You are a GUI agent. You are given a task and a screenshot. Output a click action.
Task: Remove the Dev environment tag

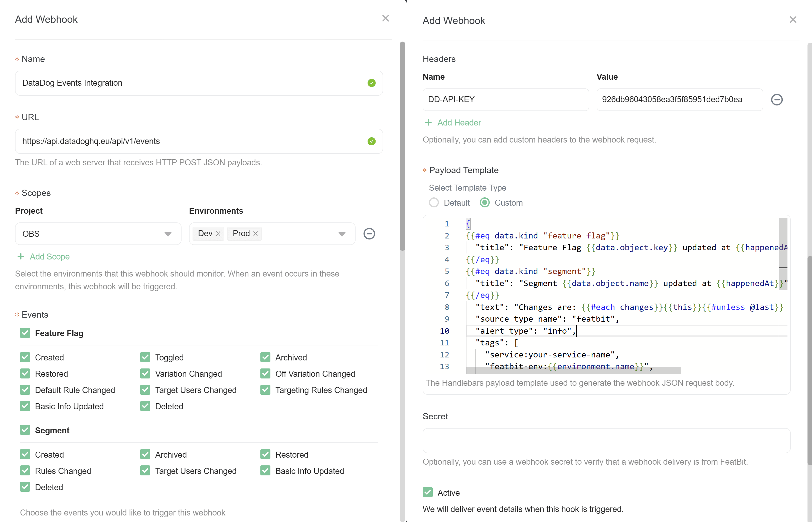[218, 233]
